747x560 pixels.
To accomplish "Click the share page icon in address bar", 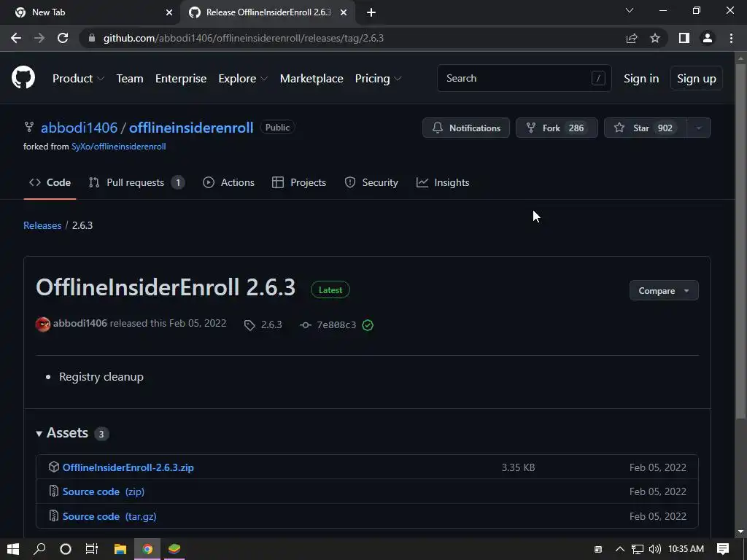I will point(632,38).
